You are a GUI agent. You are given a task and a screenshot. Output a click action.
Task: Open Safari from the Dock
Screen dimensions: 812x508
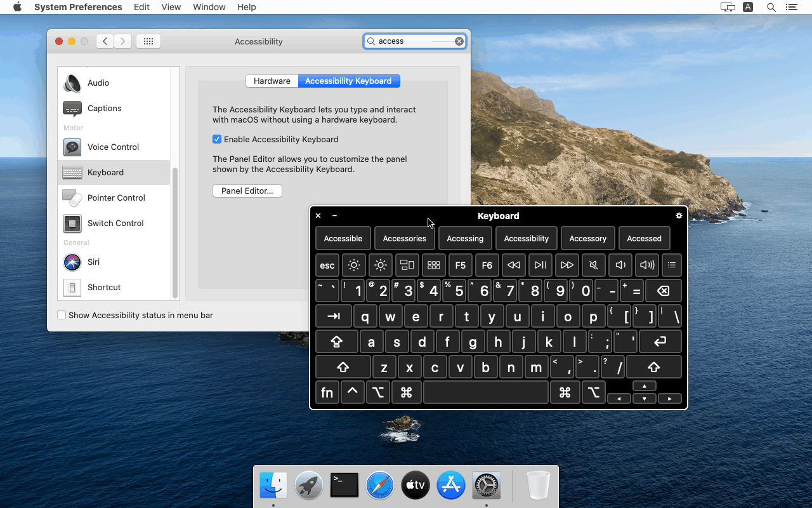tap(379, 485)
